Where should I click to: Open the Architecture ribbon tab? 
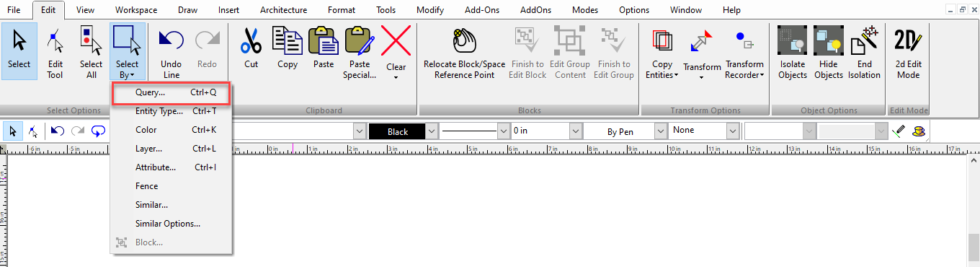[x=283, y=10]
